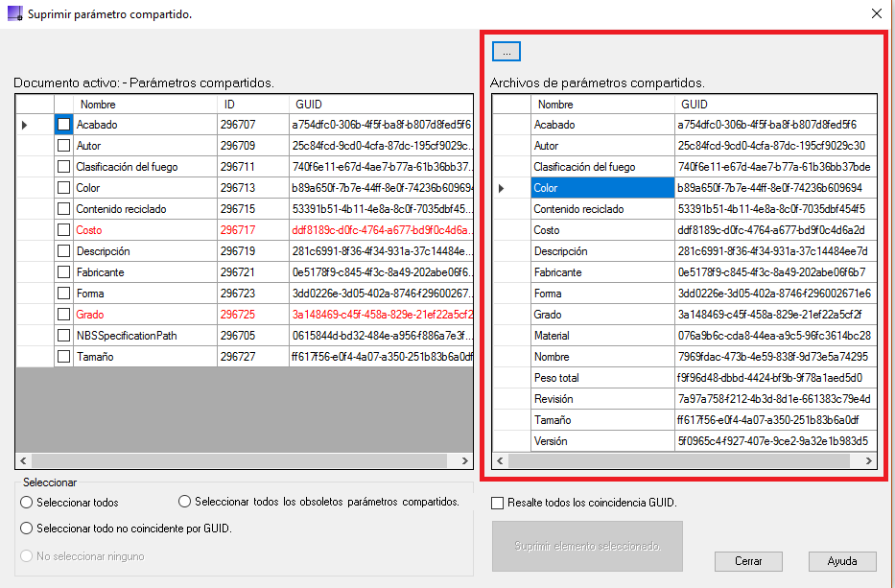Check the NBSSpecificationPath checkbox
The image size is (895, 588).
[64, 336]
